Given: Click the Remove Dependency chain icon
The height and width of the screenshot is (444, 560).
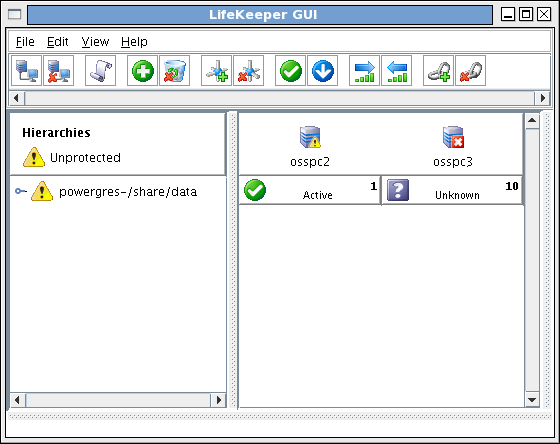Looking at the screenshot, I should tap(470, 71).
